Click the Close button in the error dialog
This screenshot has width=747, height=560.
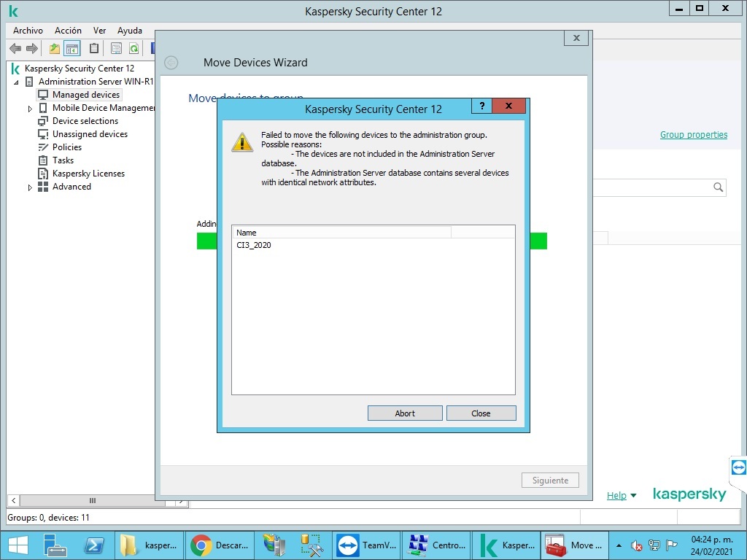(481, 413)
